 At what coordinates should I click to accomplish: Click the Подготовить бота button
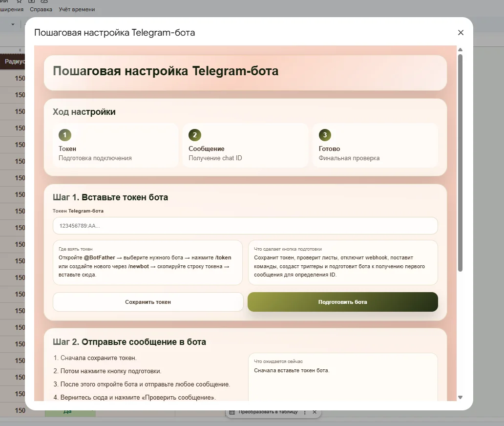pos(343,302)
